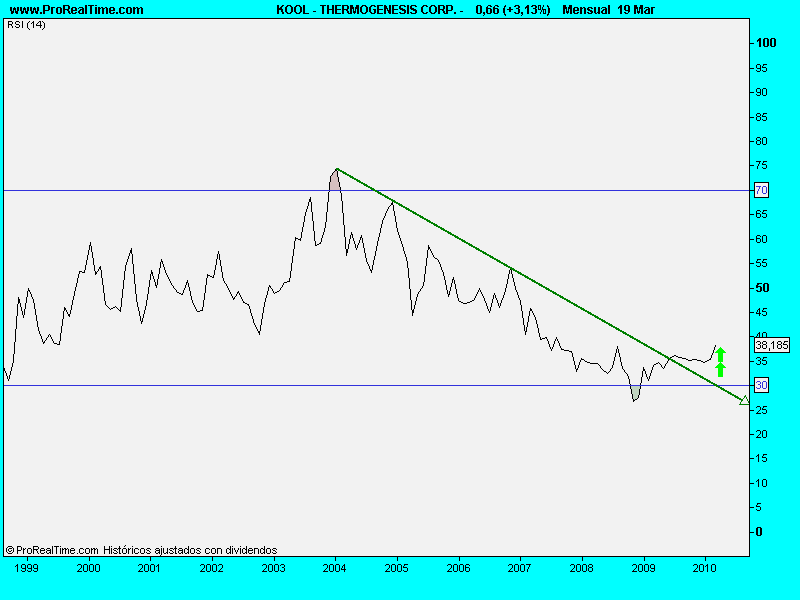
Task: Click the 5 value on the vertical axis
Action: point(759,507)
